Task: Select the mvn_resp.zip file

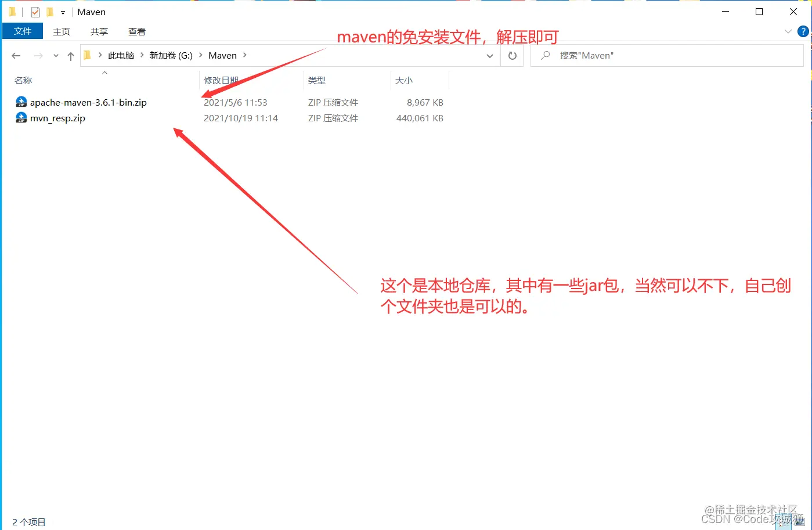Action: pyautogui.click(x=57, y=118)
